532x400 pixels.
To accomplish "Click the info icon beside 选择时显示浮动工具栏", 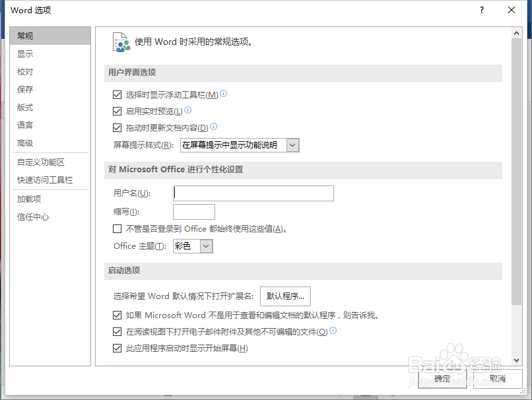I will point(223,93).
